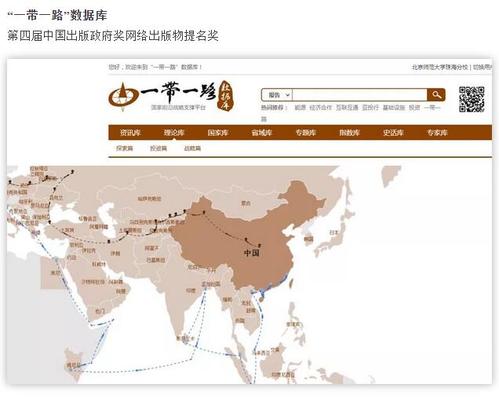
Task: Click the magnifier search button
Action: click(436, 95)
